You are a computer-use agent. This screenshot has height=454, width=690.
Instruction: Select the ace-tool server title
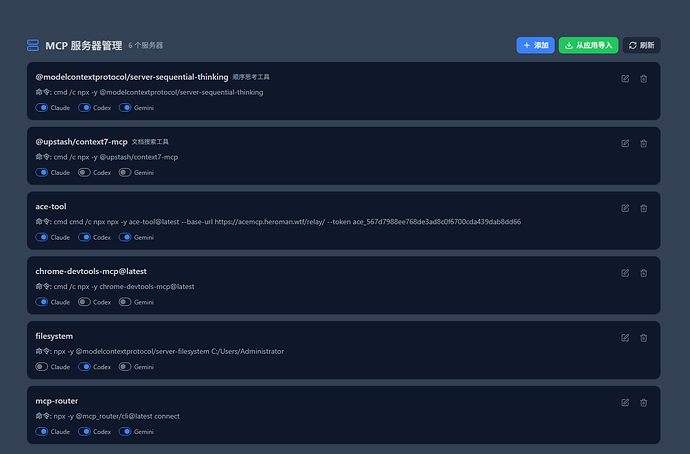coord(51,206)
